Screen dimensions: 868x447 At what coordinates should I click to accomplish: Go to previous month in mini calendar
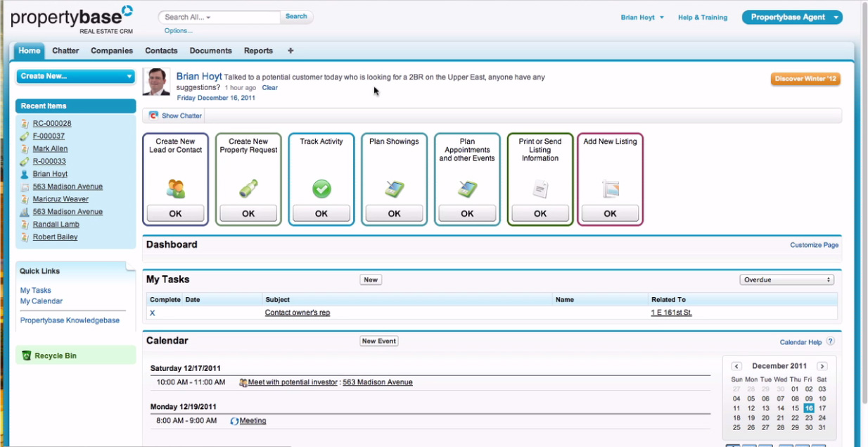[736, 366]
